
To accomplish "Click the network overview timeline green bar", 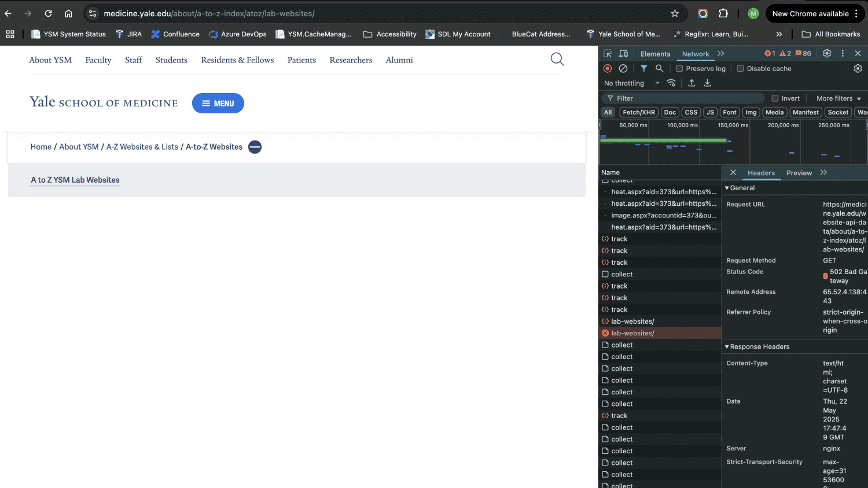I will 663,140.
